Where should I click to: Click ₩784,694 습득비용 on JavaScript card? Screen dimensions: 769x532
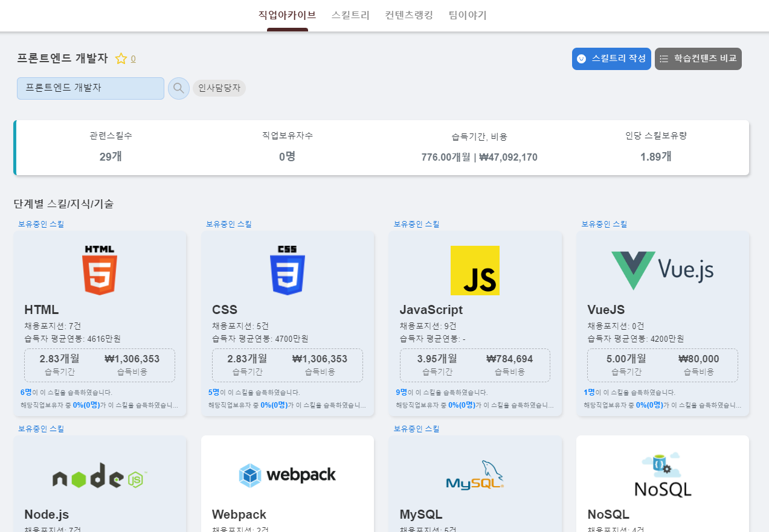pyautogui.click(x=510, y=359)
